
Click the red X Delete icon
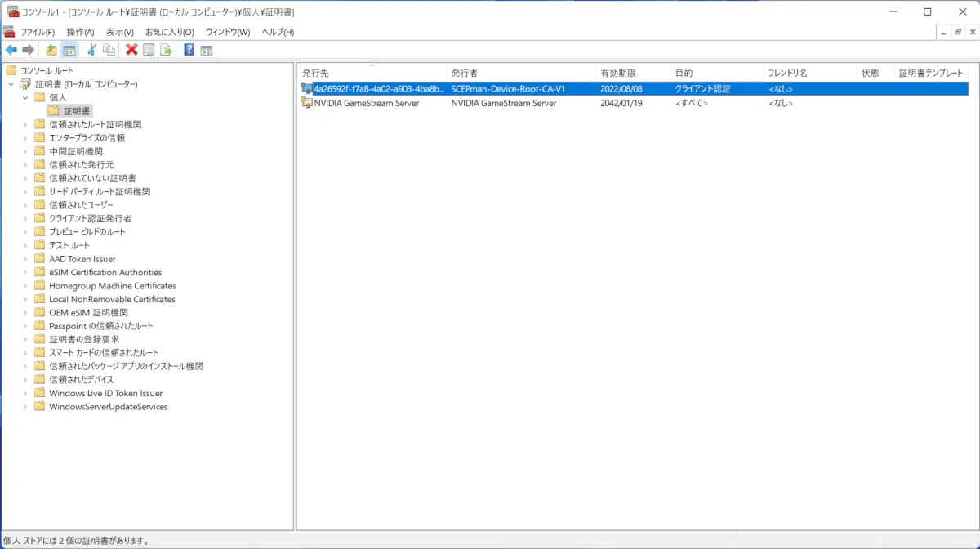[131, 50]
